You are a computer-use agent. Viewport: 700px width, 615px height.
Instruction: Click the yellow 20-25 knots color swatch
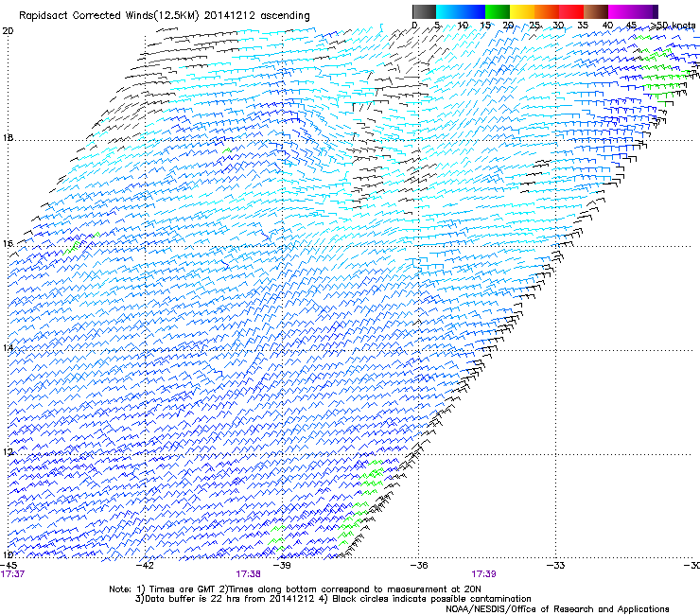[x=522, y=11]
